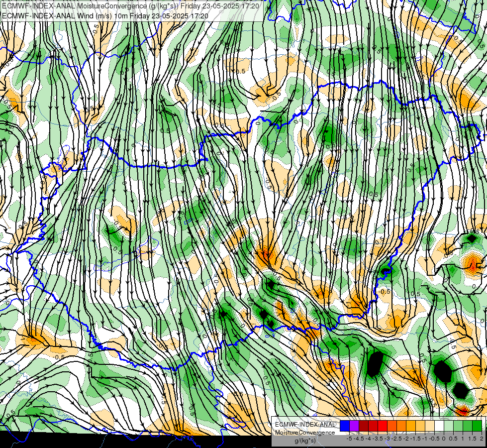Select the blue legend color swatch
Screen dimensions: 487x448
tap(345, 426)
